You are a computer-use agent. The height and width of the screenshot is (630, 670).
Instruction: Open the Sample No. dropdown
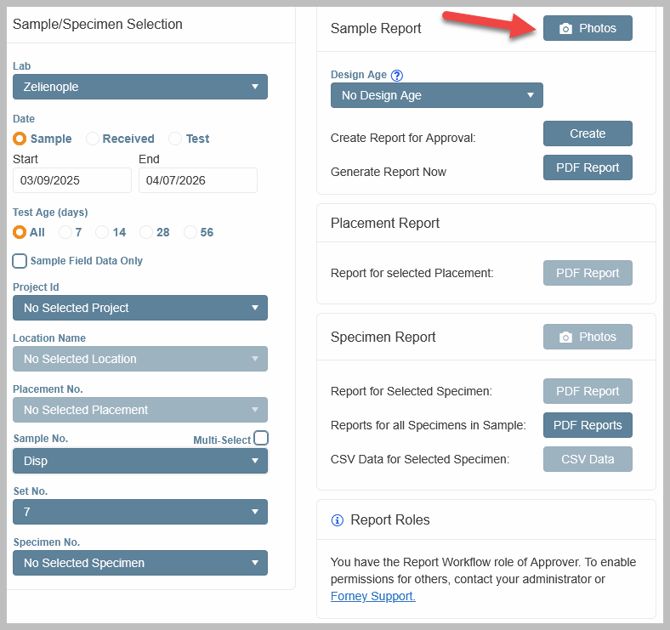tap(140, 461)
